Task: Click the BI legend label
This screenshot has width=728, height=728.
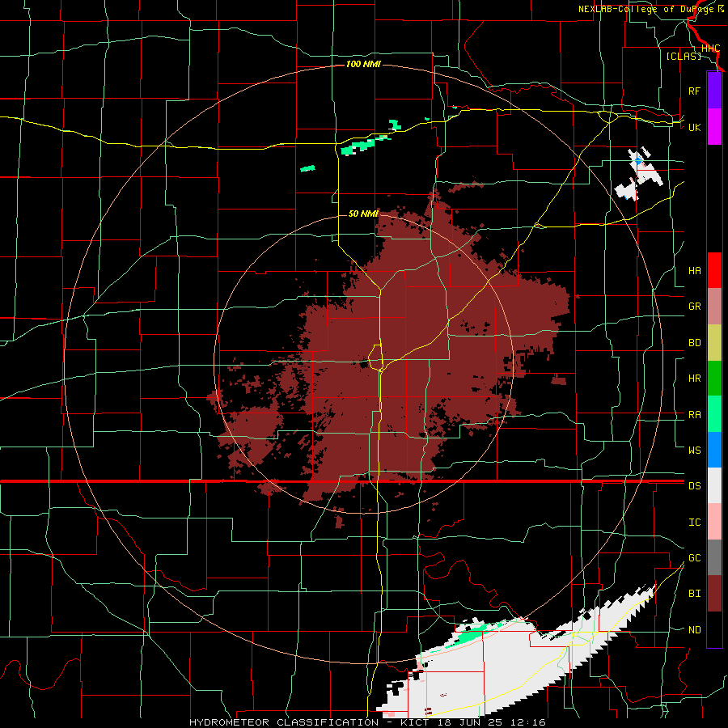Action: [x=694, y=594]
